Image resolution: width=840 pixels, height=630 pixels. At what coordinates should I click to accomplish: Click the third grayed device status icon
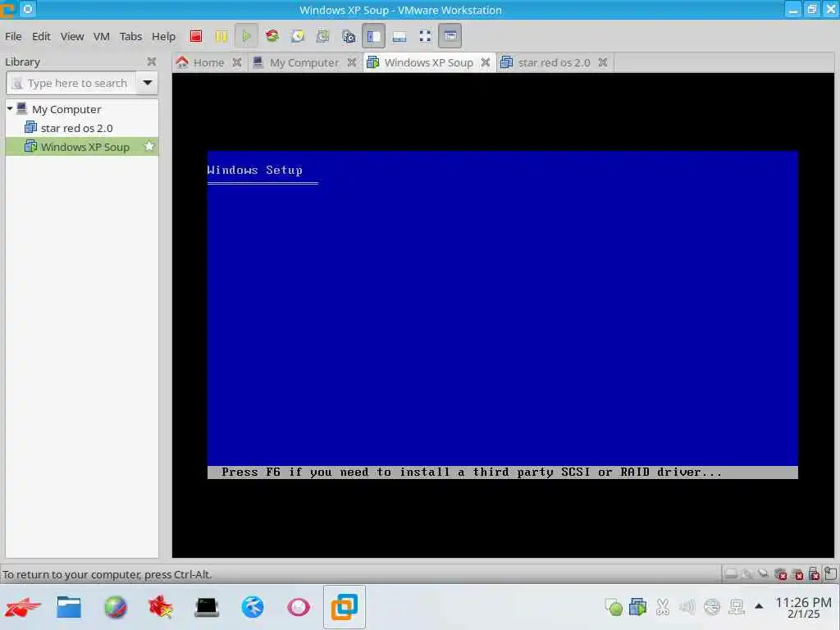[764, 574]
